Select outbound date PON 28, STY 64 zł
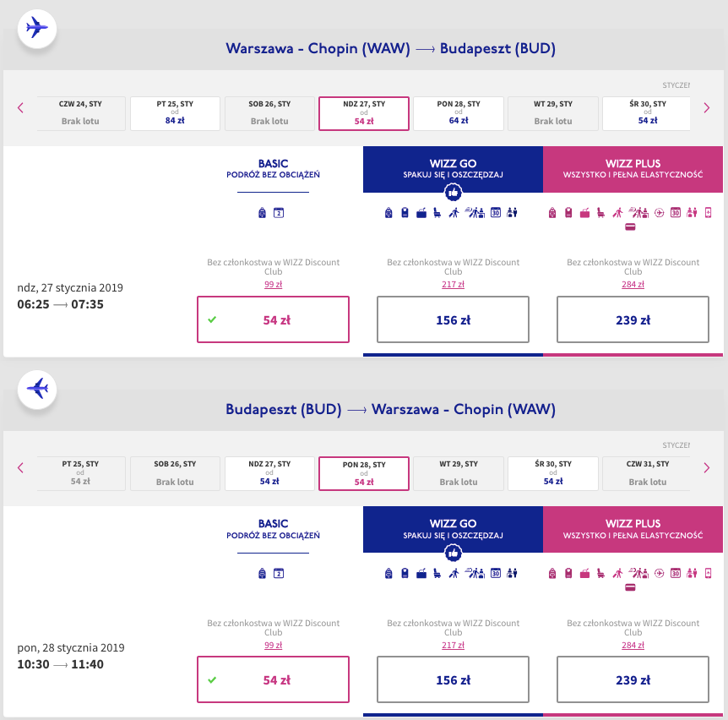728x720 pixels. pyautogui.click(x=459, y=113)
